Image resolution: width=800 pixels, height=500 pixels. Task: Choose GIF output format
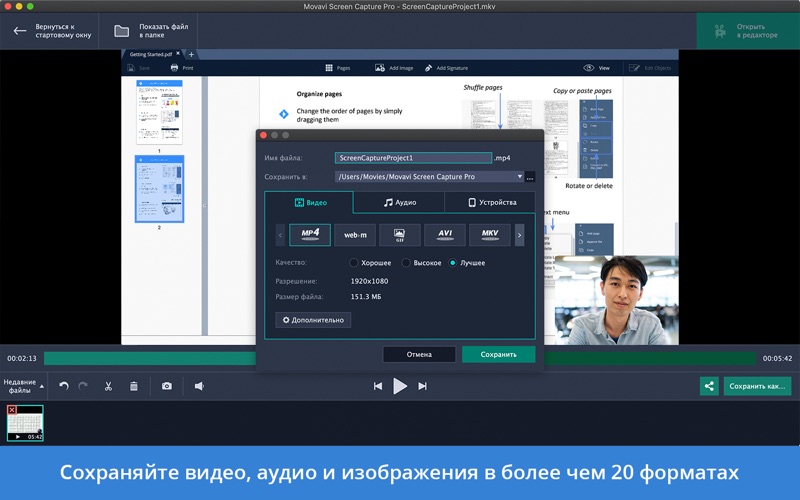point(400,235)
